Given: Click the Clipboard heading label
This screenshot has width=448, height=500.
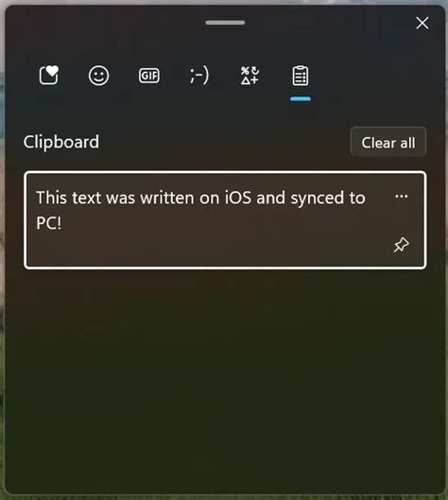Looking at the screenshot, I should [60, 142].
